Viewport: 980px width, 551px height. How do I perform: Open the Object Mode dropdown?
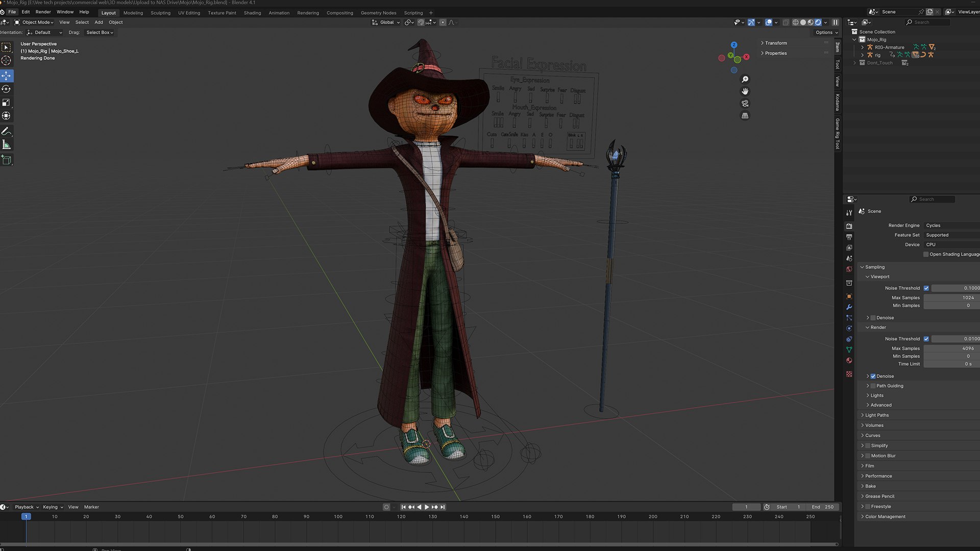34,22
